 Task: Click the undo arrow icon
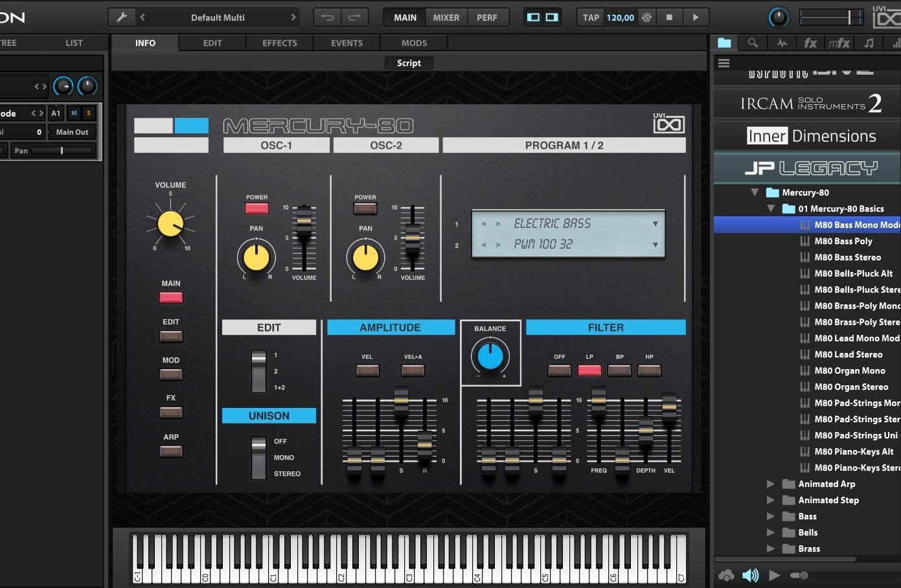point(327,17)
